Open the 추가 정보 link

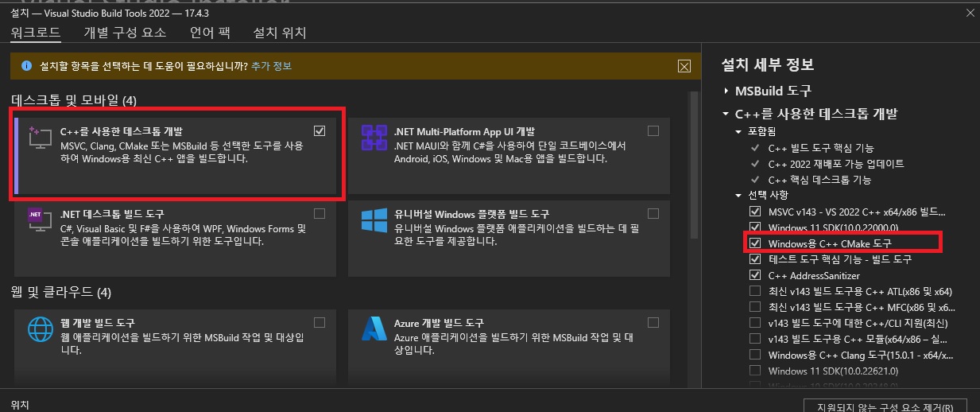(x=271, y=65)
